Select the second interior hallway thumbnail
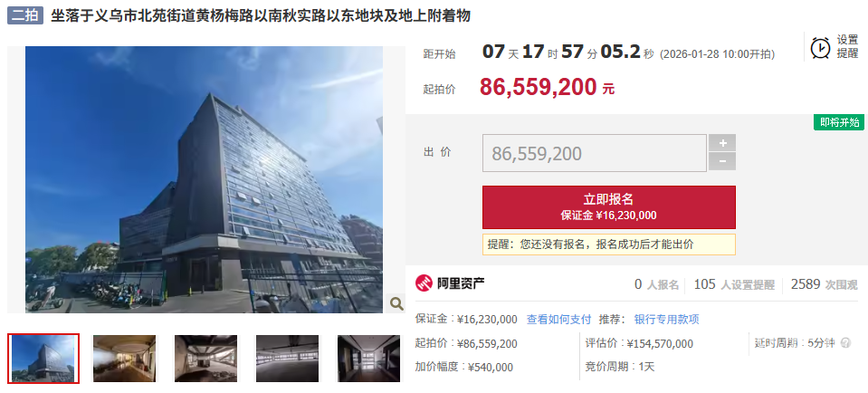The width and height of the screenshot is (868, 393). [x=125, y=358]
